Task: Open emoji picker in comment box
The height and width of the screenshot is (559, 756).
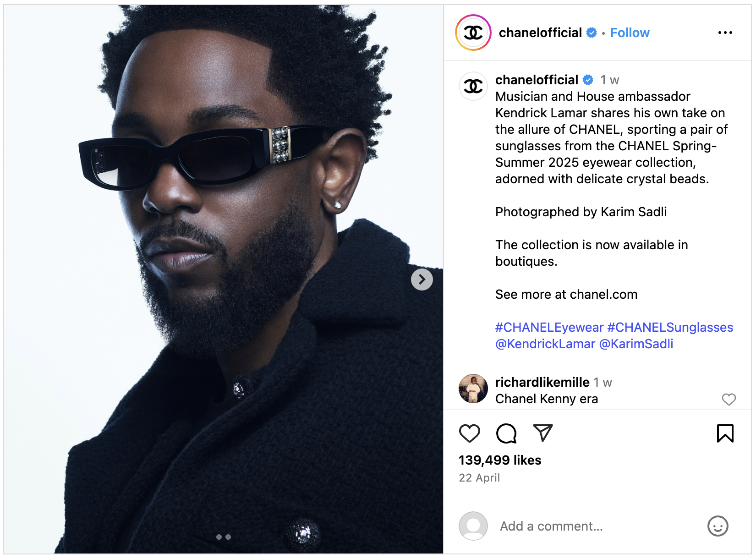Action: 718,526
